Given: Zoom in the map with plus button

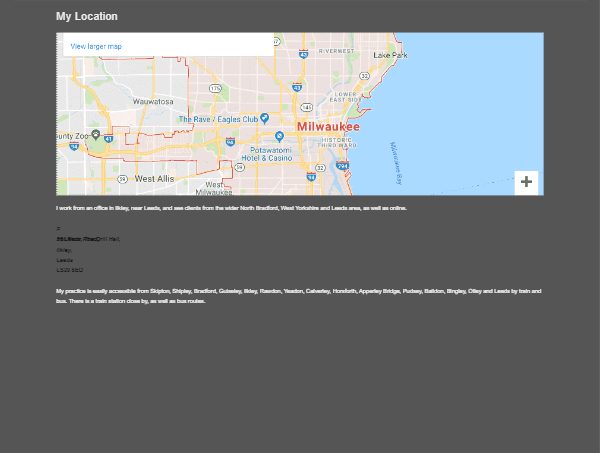Looking at the screenshot, I should tap(526, 182).
